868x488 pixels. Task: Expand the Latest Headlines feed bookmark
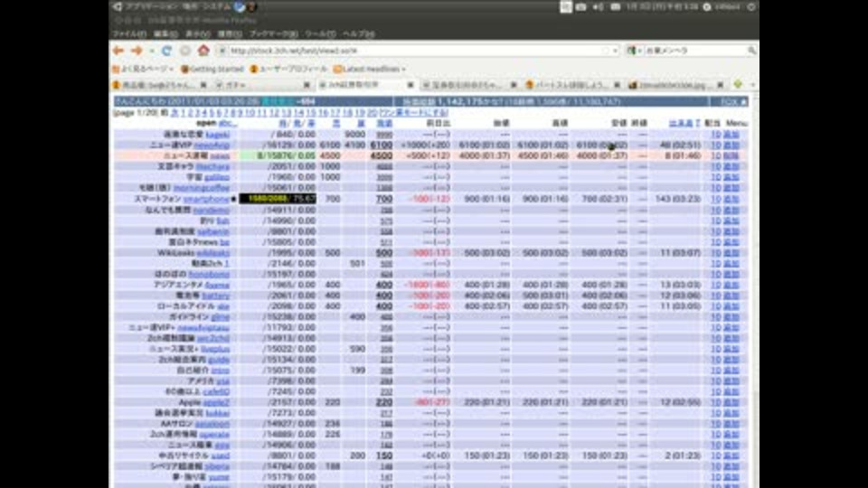pos(369,70)
